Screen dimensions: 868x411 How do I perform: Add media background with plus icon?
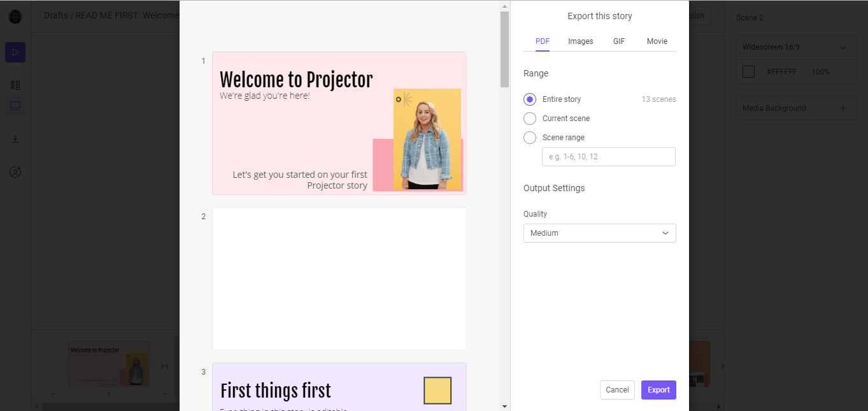[x=843, y=108]
